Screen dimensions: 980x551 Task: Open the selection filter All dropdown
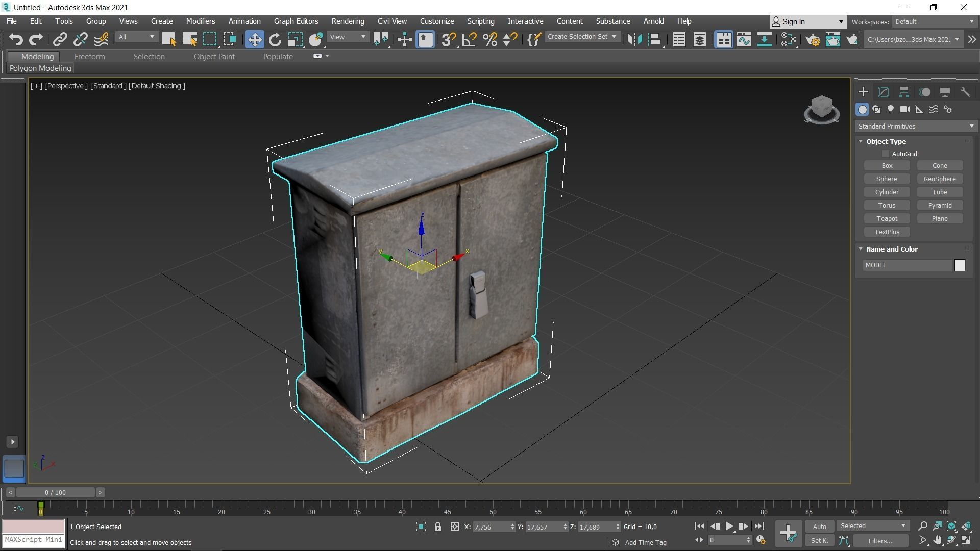pos(136,37)
